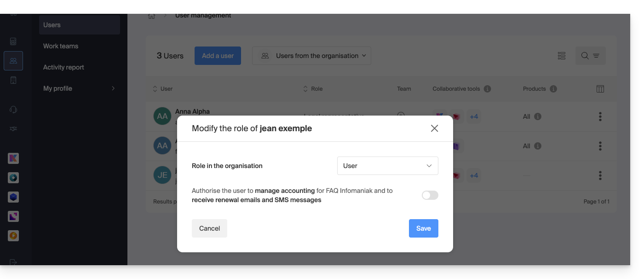644x279 pixels.
Task: Sort the list by User column
Action: [x=163, y=89]
